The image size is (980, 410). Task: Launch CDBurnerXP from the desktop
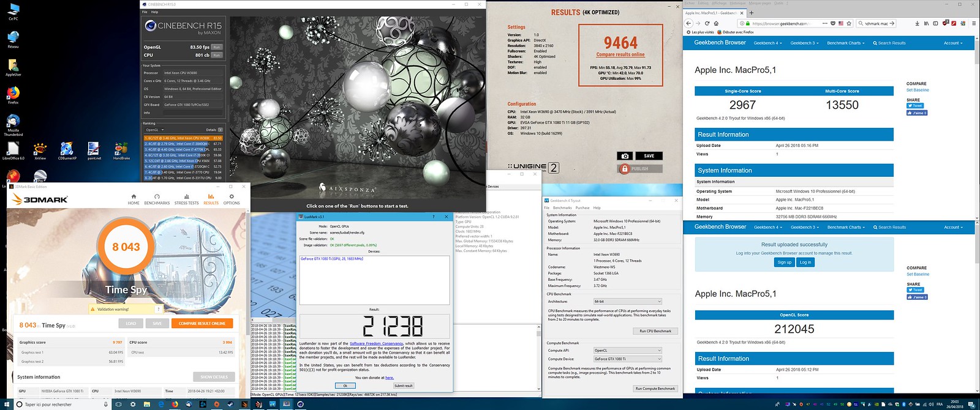tap(67, 151)
